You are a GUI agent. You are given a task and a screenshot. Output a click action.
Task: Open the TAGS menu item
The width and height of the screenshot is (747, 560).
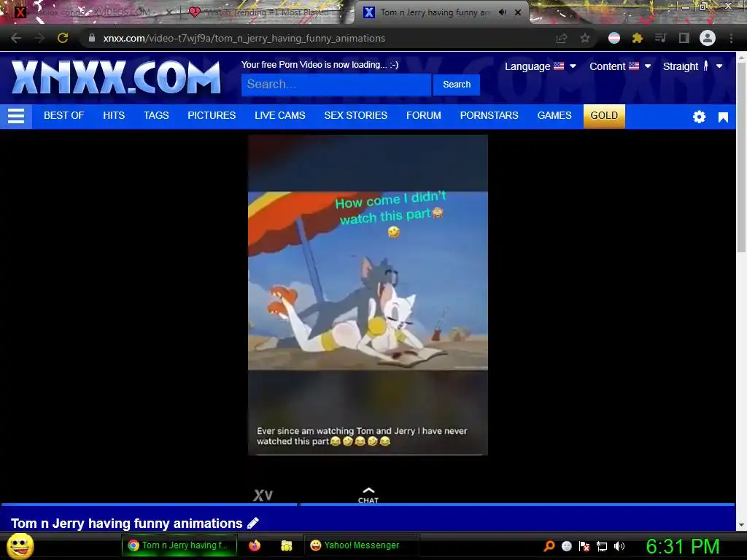(x=156, y=116)
